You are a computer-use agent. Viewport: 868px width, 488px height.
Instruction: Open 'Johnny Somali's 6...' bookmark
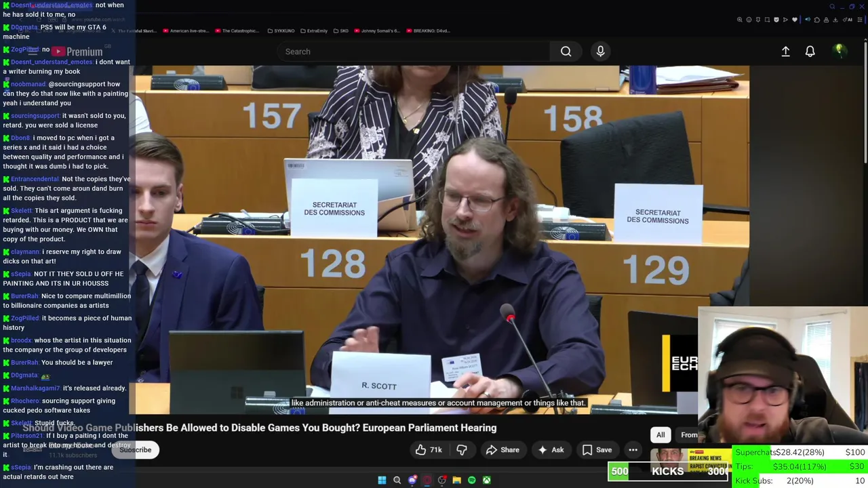(x=376, y=30)
